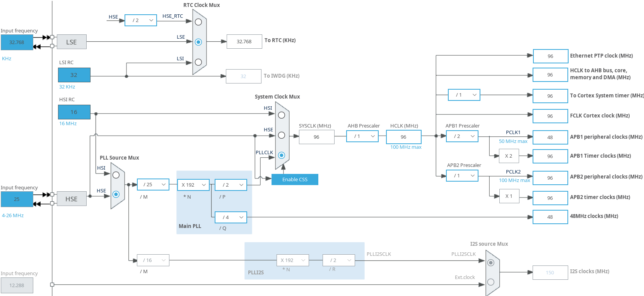Click the HSE oscillator block
This screenshot has height=296, width=644.
pos(72,199)
